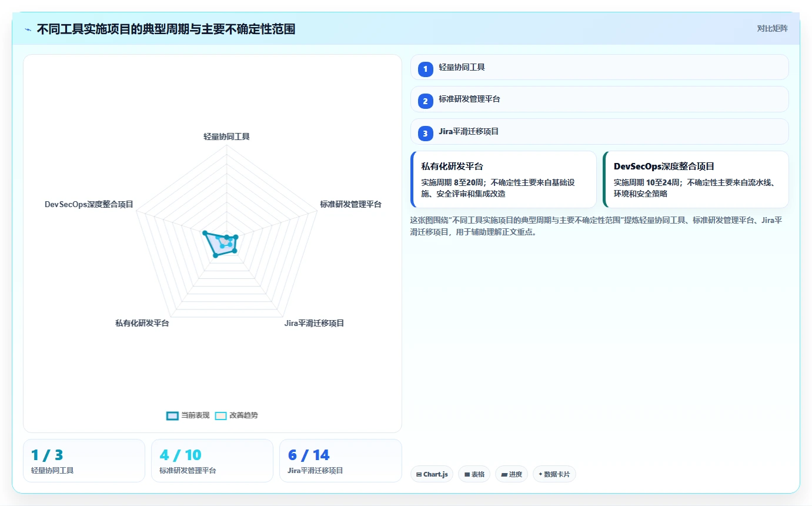Select the 表格 tag chip
The image size is (812, 506).
tap(474, 474)
